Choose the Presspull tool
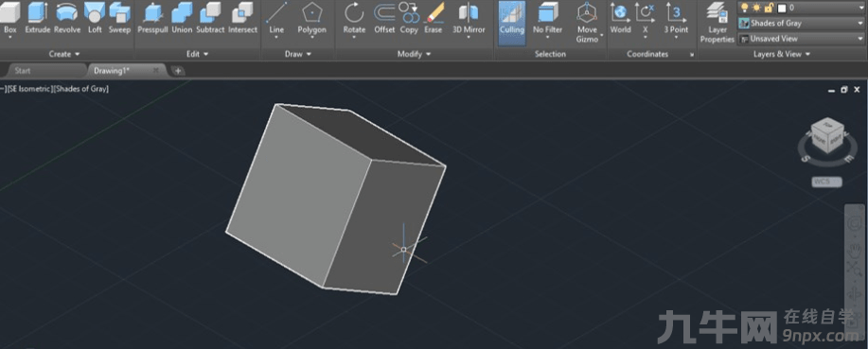Screen dimensions: 868x349 152,18
